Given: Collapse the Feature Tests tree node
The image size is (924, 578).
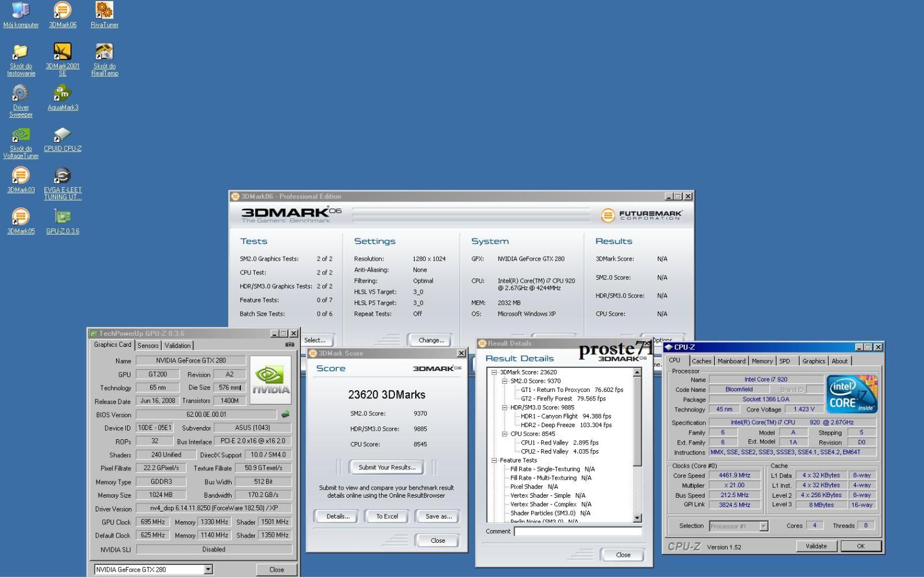Looking at the screenshot, I should [x=494, y=460].
